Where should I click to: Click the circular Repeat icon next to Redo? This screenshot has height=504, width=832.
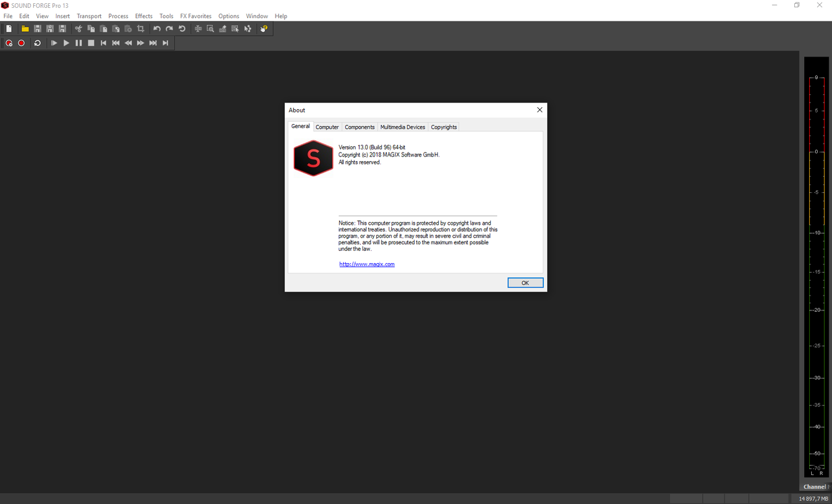pos(182,29)
